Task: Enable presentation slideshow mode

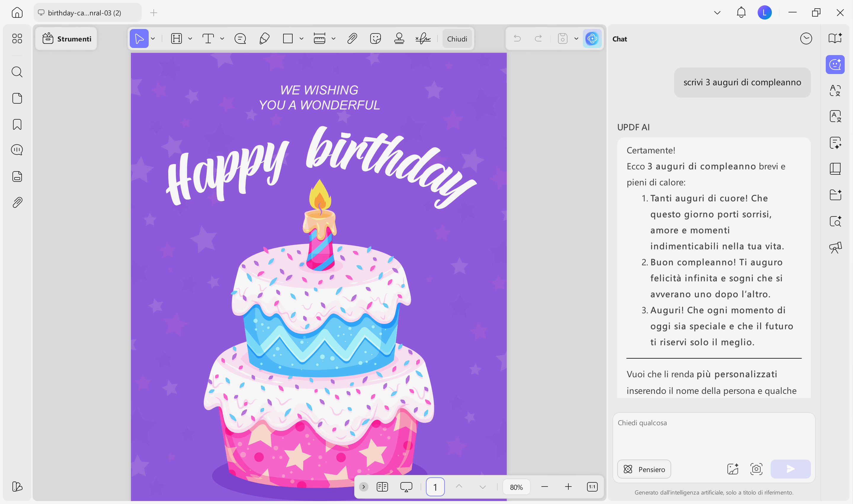Action: (x=406, y=486)
